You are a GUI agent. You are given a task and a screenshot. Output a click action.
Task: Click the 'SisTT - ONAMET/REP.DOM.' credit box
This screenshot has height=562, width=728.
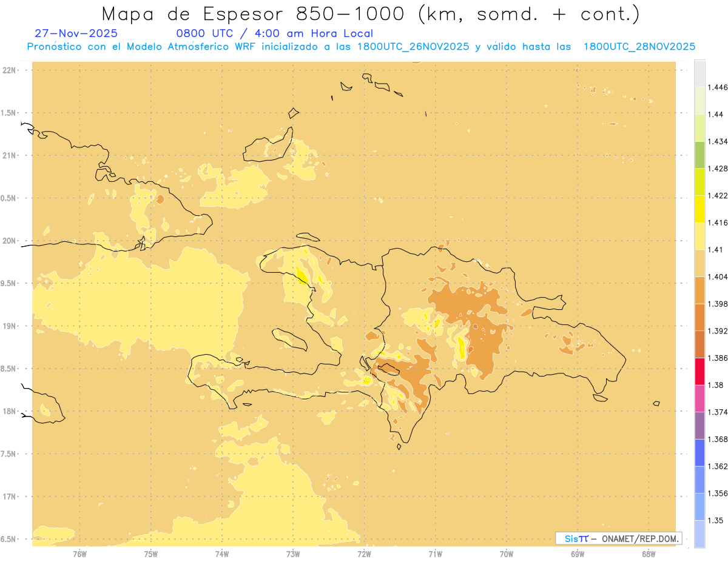tap(619, 538)
